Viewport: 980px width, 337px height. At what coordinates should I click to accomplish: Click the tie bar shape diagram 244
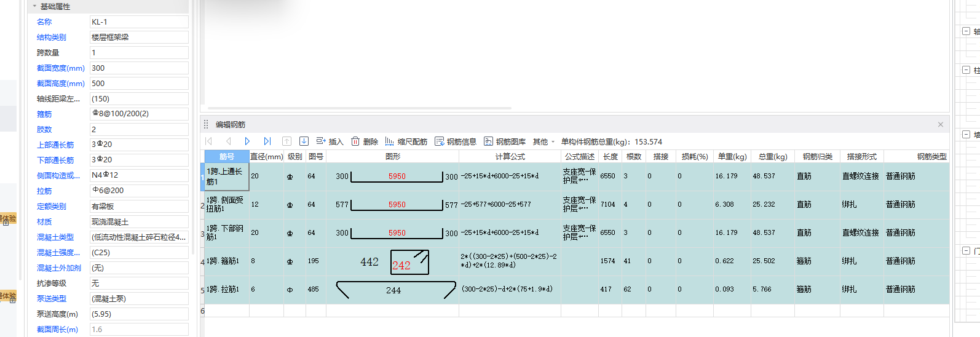[395, 290]
